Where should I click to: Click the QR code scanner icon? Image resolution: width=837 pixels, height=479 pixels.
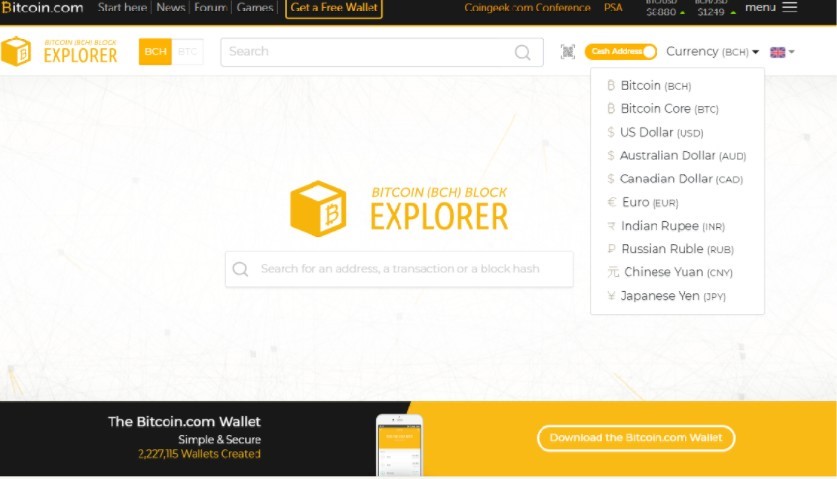(x=567, y=52)
